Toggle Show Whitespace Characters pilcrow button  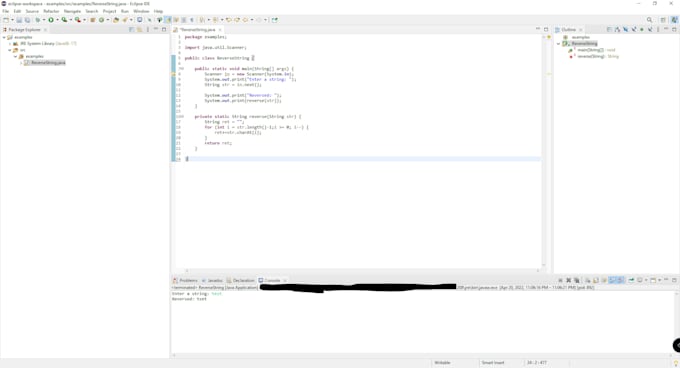[192, 20]
